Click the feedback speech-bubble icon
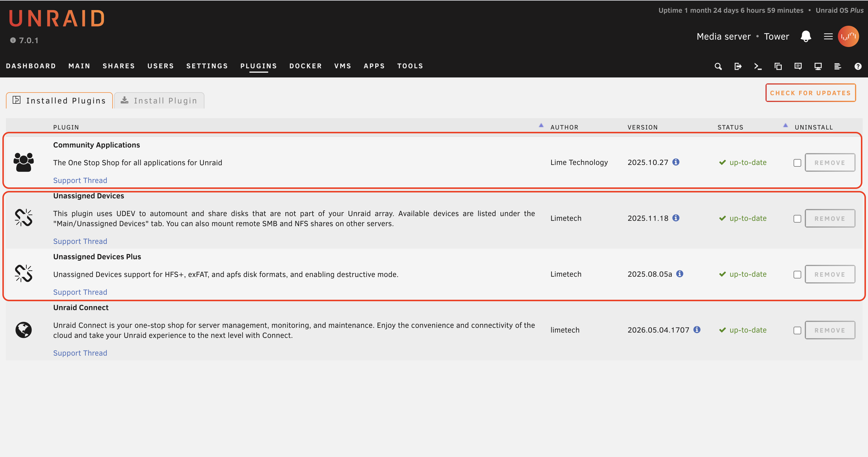Screen dimensions: 868x457 (798, 67)
